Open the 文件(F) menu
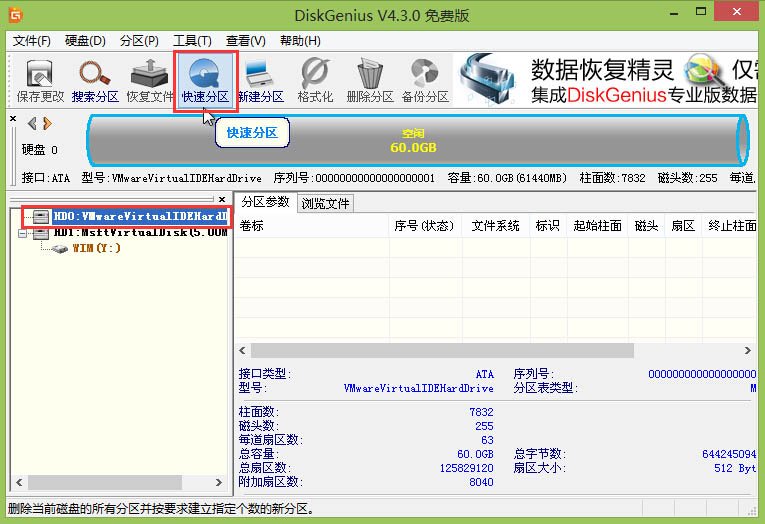The height and width of the screenshot is (524, 765). click(x=31, y=41)
